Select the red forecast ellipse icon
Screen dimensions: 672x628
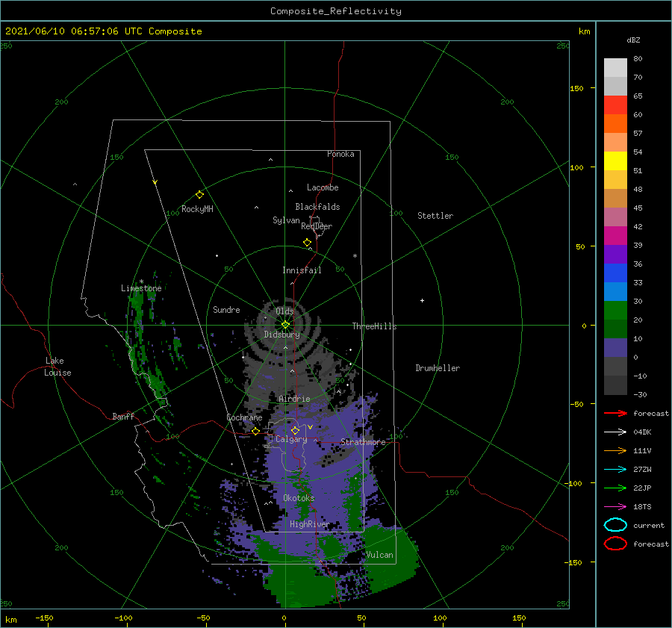pos(615,544)
